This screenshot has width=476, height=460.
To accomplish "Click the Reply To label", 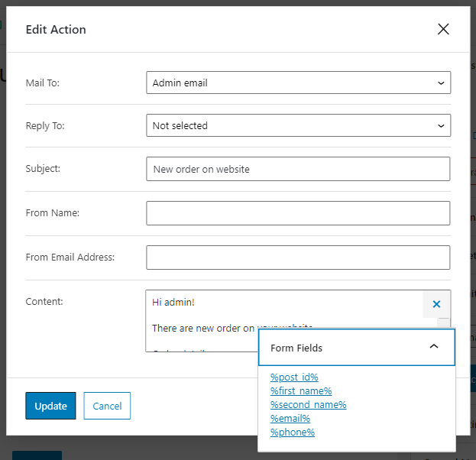I will 45,126.
